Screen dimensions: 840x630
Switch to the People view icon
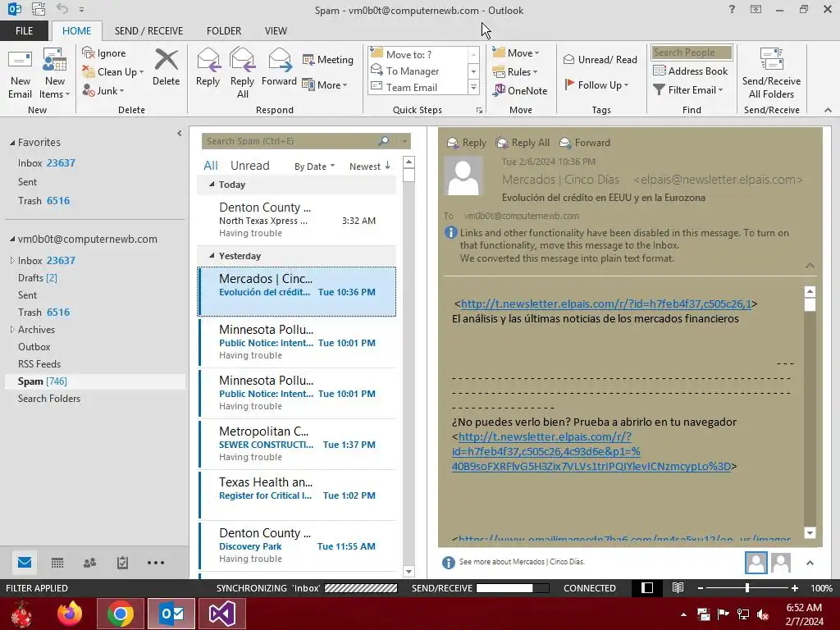(90, 563)
